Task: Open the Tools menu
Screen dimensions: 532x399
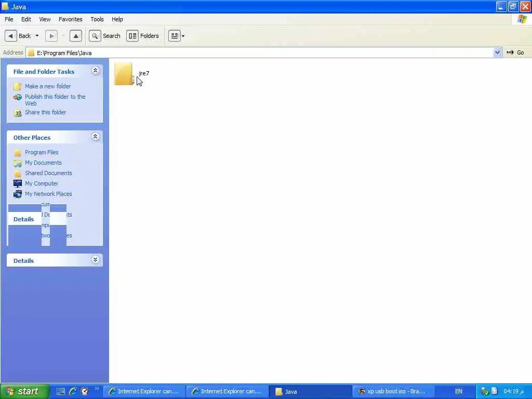Action: (97, 19)
